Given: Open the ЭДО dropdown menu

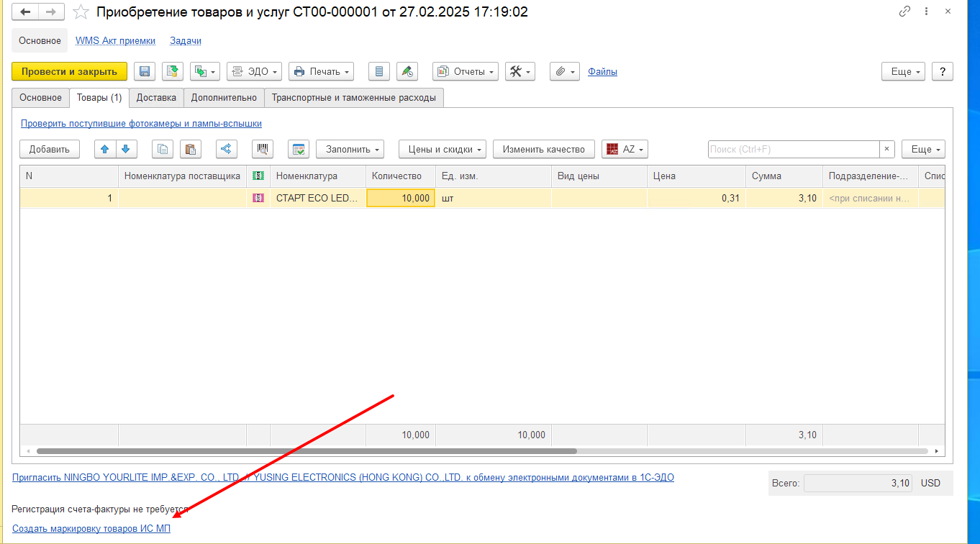Looking at the screenshot, I should tap(254, 71).
